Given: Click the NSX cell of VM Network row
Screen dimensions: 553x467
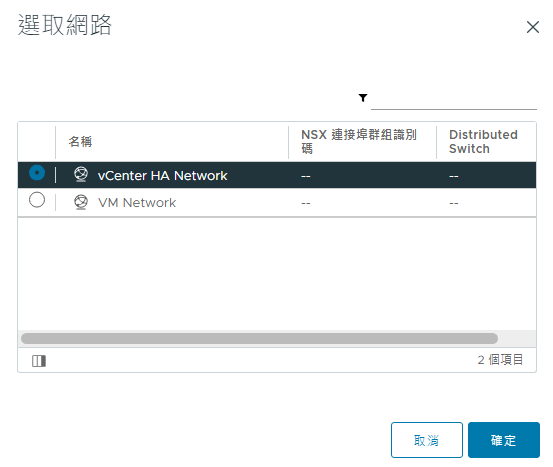Looking at the screenshot, I should (306, 204).
